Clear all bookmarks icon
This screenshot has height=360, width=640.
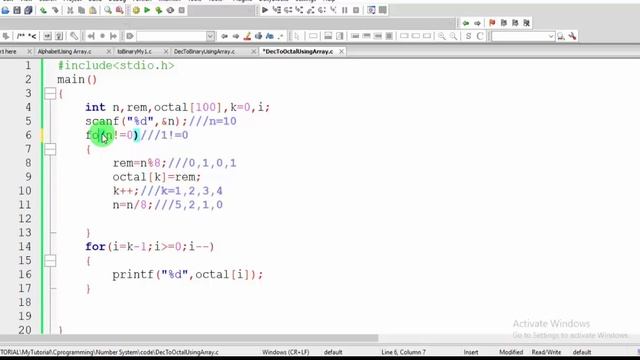click(x=527, y=23)
